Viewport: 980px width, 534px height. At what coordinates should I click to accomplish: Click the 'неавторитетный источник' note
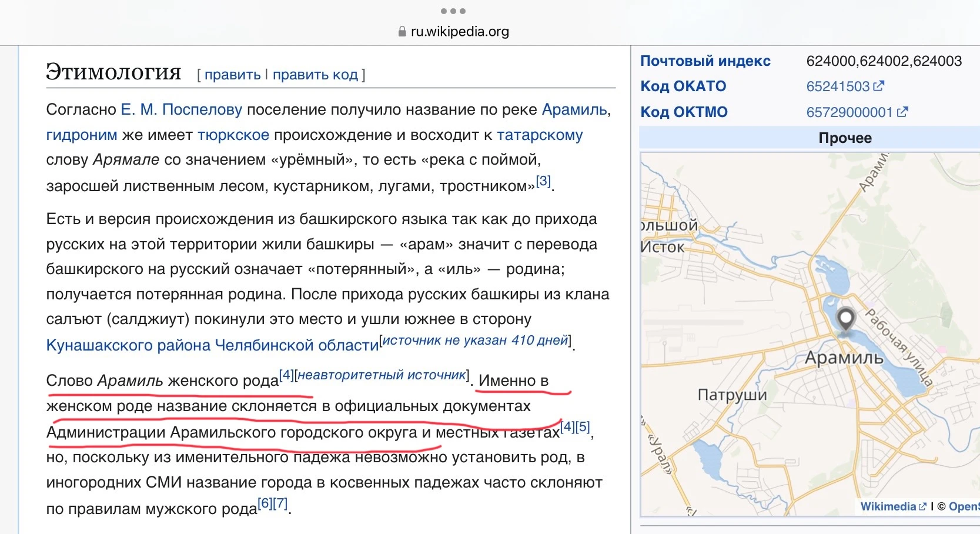(x=382, y=375)
